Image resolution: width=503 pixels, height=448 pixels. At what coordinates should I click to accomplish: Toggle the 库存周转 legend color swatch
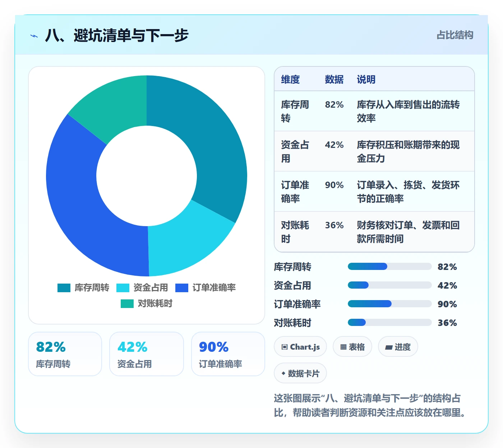pos(64,288)
